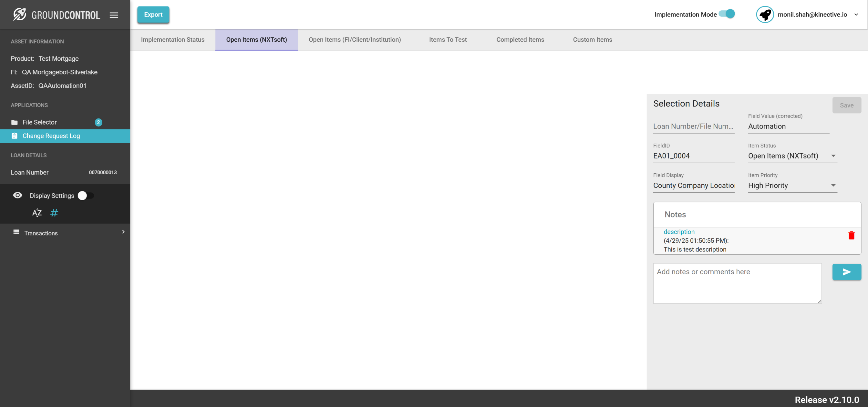This screenshot has height=407, width=868.
Task: Switch to the Items To Test tab
Action: [x=448, y=39]
